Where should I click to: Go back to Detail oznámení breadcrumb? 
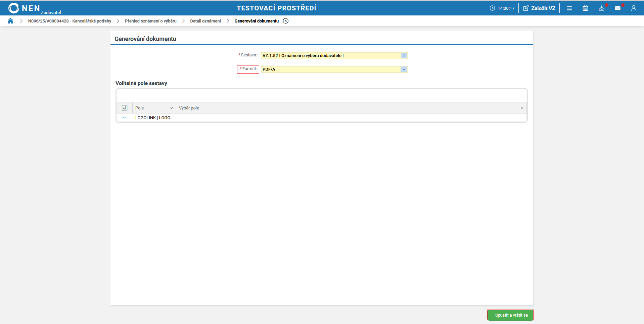tap(205, 21)
